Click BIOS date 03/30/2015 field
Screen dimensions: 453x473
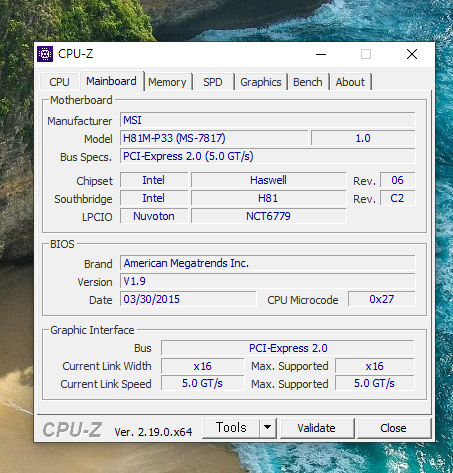coord(188,299)
